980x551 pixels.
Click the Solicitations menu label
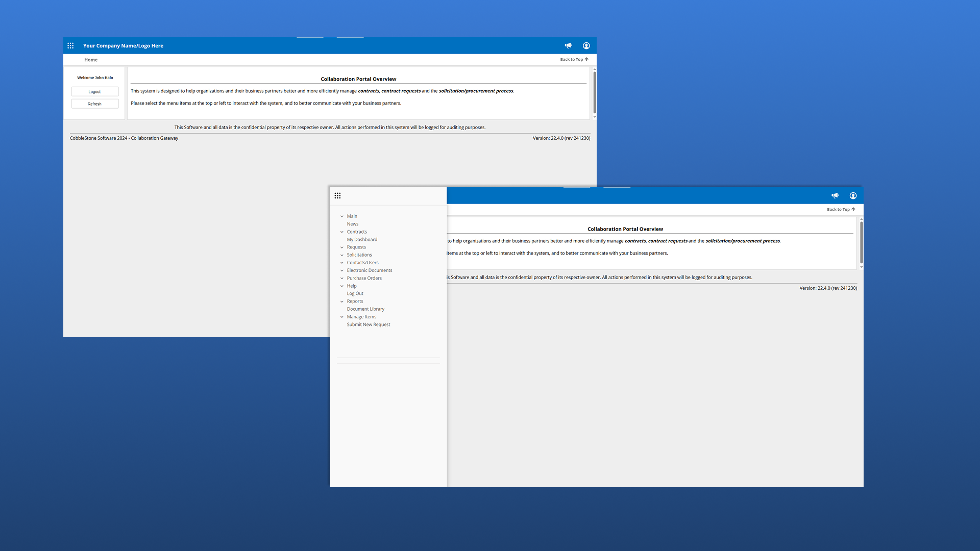point(359,255)
